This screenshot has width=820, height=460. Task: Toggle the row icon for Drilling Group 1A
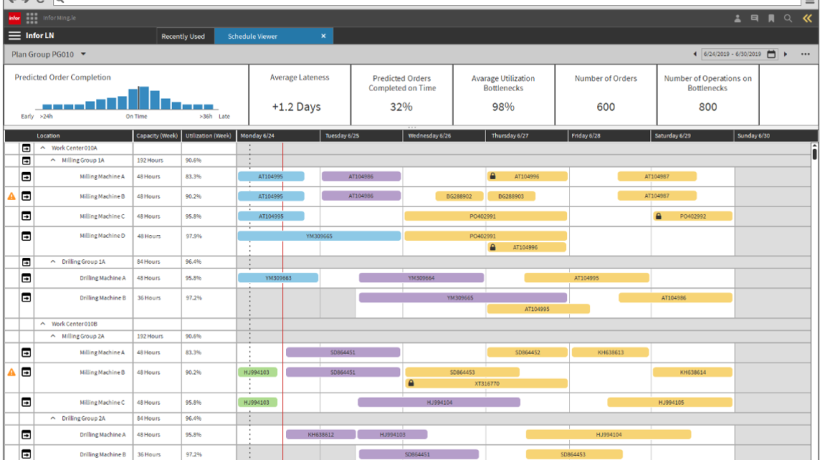coord(26,262)
